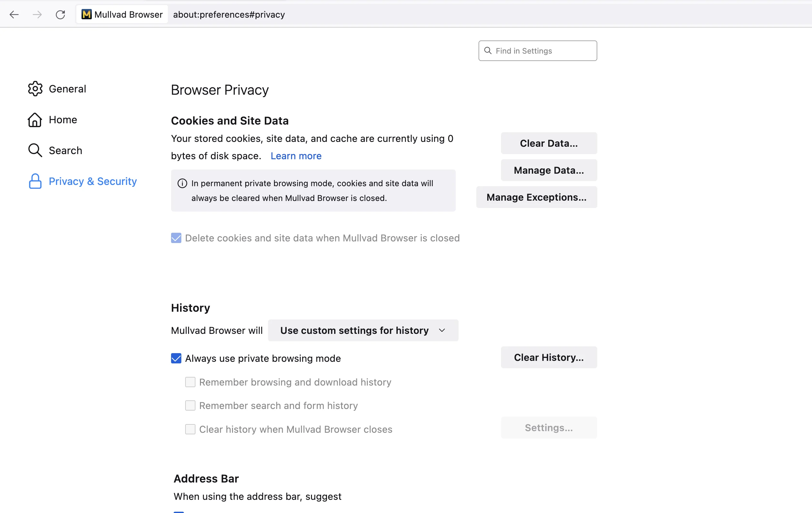
Task: Click the Clear History... button
Action: tap(549, 358)
